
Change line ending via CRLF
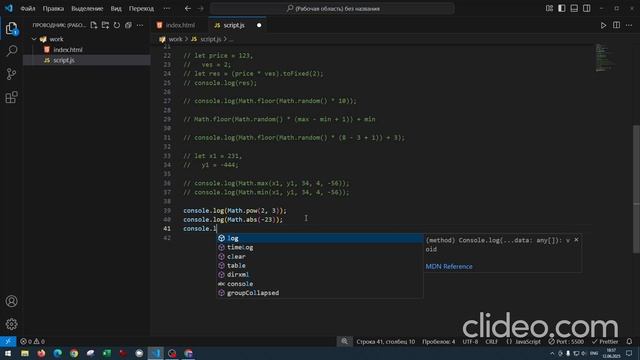click(491, 341)
